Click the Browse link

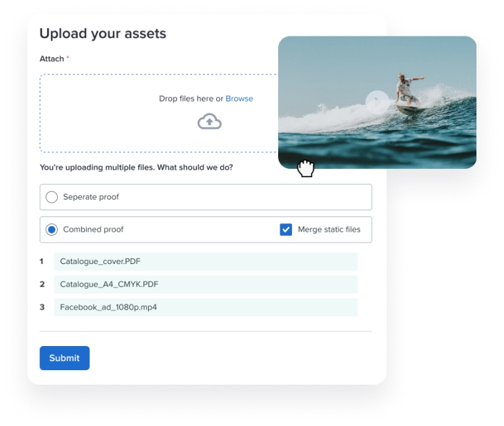(239, 99)
